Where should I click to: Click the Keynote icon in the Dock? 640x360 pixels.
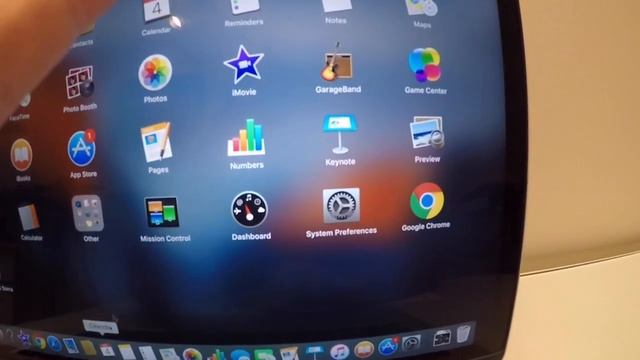[x=315, y=353]
